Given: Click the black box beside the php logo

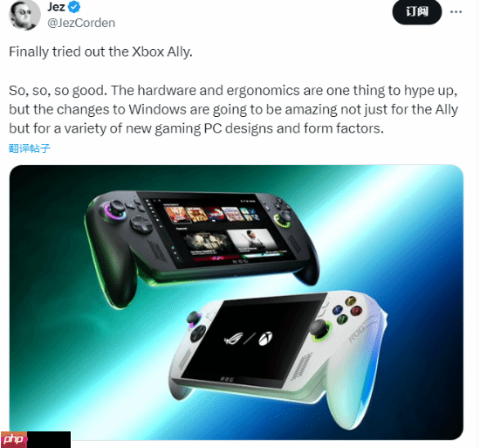Looking at the screenshot, I should (x=49, y=439).
